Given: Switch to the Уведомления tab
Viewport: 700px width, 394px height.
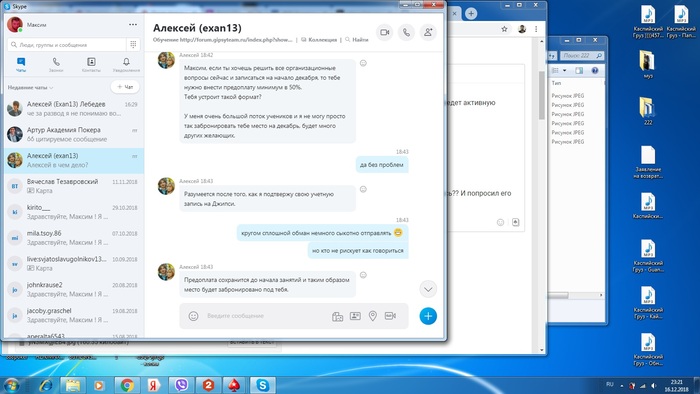Looking at the screenshot, I should point(126,65).
